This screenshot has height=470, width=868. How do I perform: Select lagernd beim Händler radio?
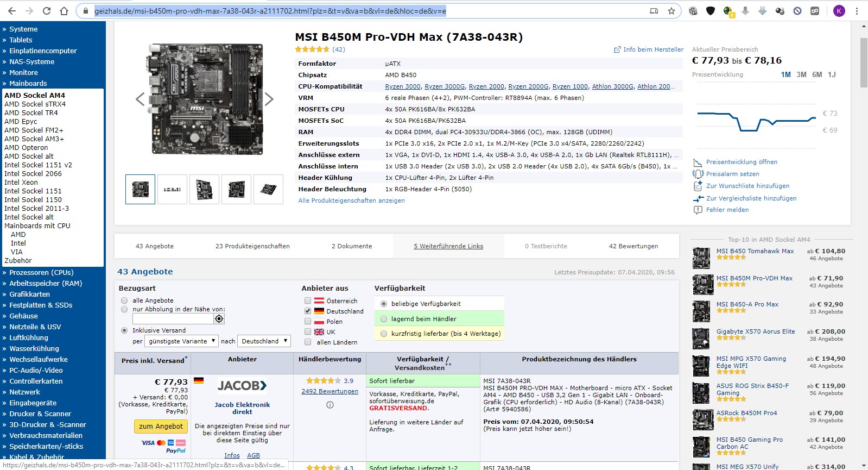point(384,319)
